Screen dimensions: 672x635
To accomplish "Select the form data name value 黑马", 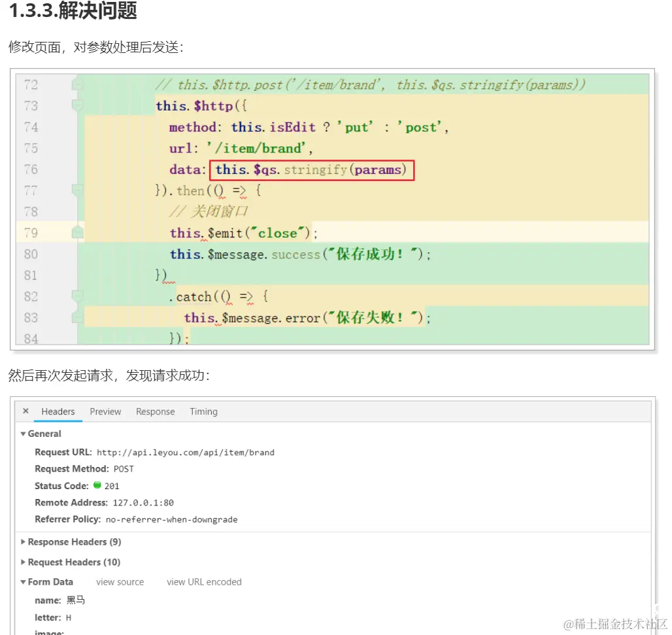I will point(75,600).
